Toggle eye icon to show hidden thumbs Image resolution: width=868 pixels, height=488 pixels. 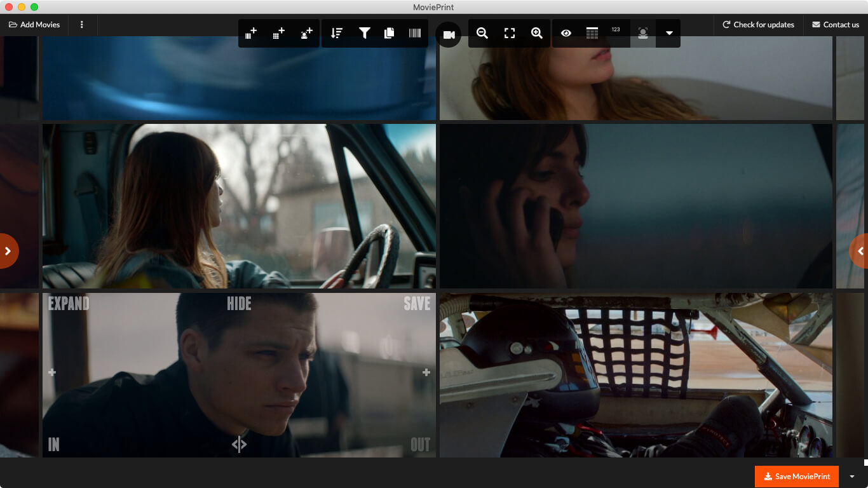tap(566, 33)
